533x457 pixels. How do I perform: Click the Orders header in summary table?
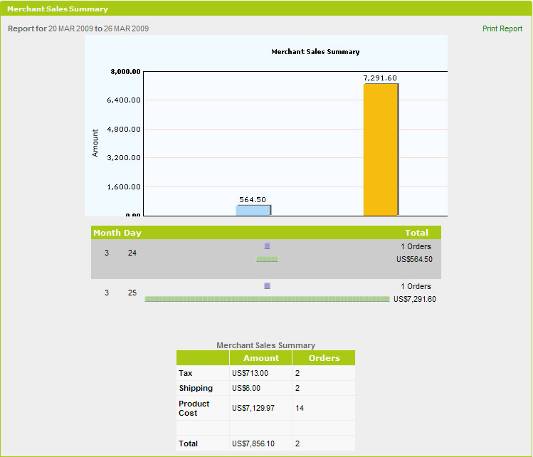click(x=324, y=358)
